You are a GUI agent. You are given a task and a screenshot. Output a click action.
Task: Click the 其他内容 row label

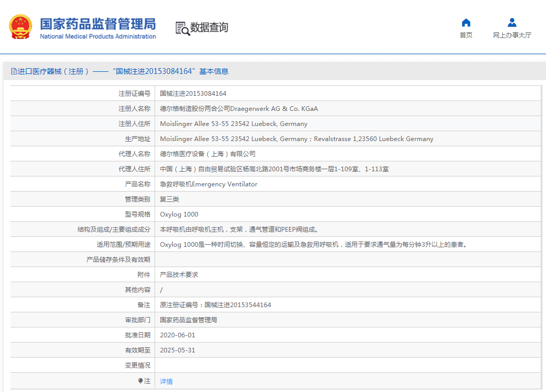[137, 289]
